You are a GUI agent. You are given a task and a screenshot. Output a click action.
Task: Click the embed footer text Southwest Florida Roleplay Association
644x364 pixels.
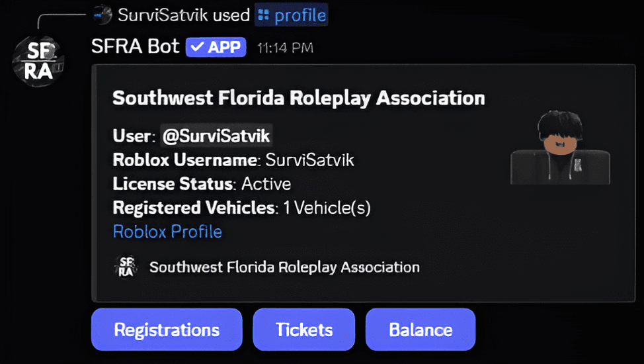pos(284,267)
